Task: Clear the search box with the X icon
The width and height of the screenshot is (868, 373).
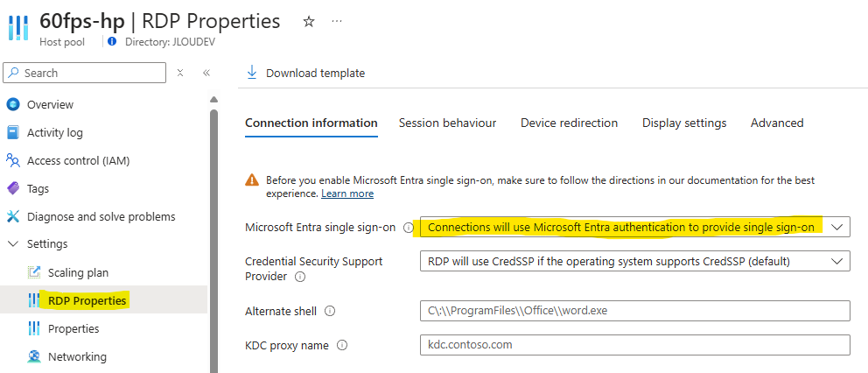Action: click(x=180, y=73)
